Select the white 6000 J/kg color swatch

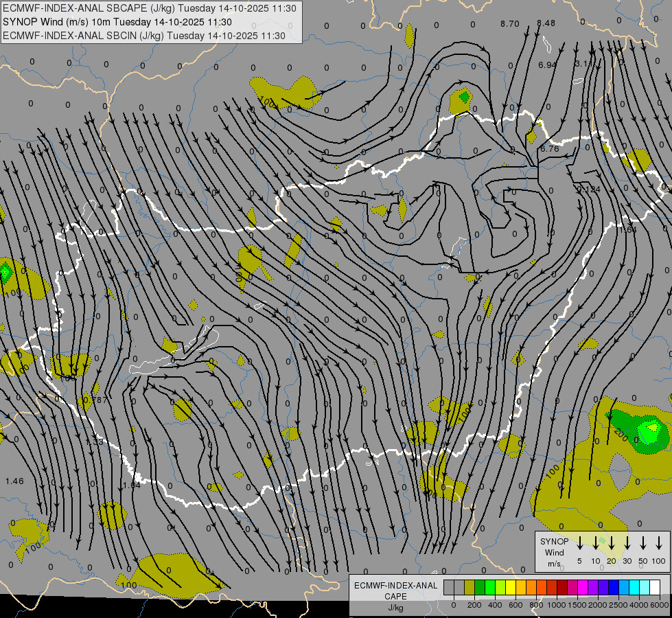click(655, 587)
